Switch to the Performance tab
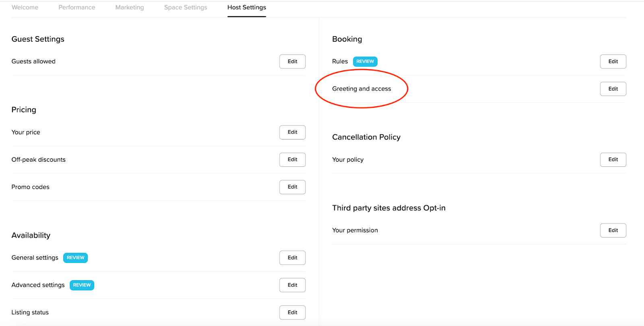This screenshot has height=326, width=644. click(x=77, y=7)
